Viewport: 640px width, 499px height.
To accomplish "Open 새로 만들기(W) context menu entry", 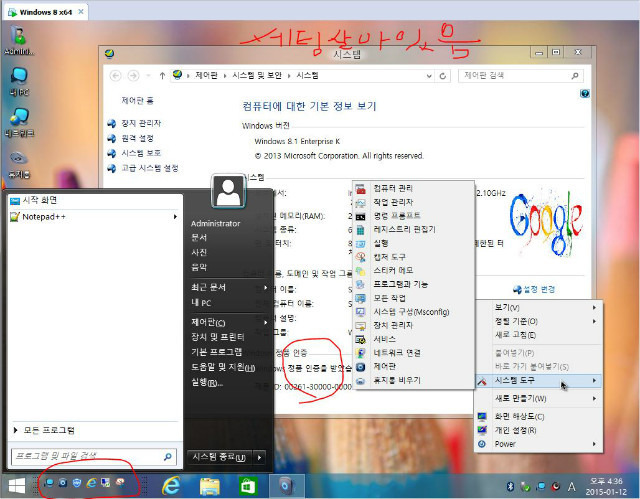I will [538, 398].
